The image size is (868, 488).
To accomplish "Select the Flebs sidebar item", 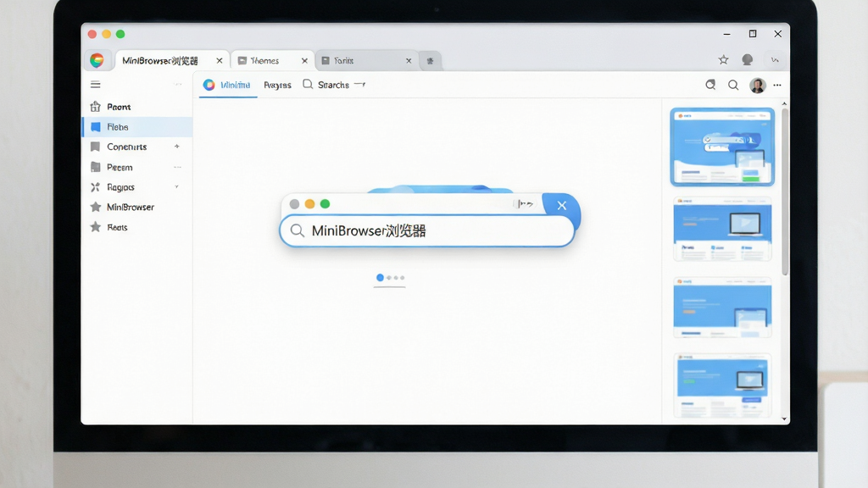I will [x=137, y=127].
